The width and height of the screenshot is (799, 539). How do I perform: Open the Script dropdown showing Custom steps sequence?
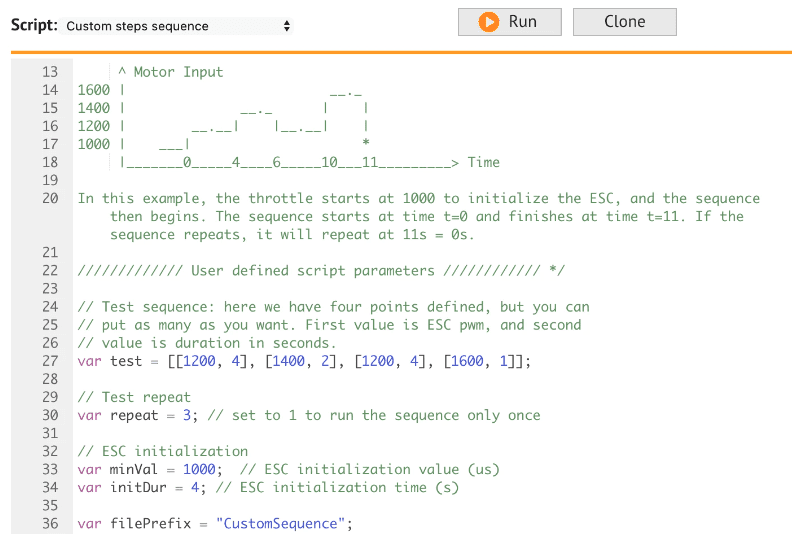tap(176, 26)
